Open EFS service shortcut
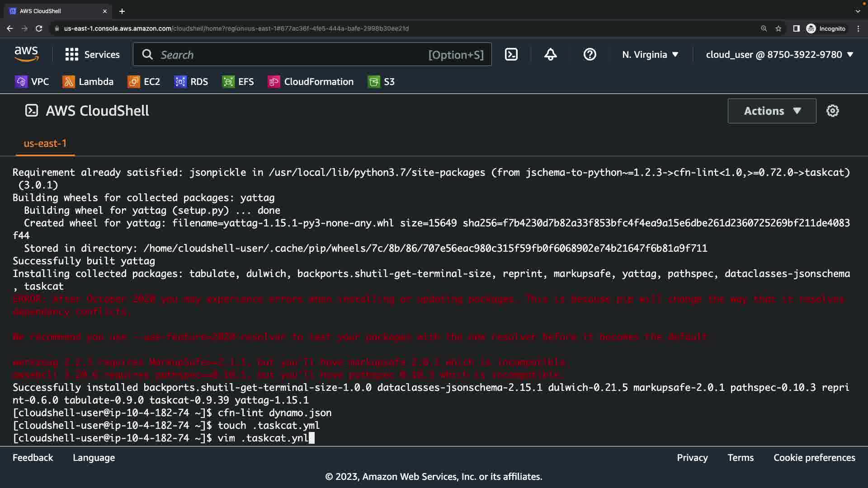 pyautogui.click(x=238, y=82)
